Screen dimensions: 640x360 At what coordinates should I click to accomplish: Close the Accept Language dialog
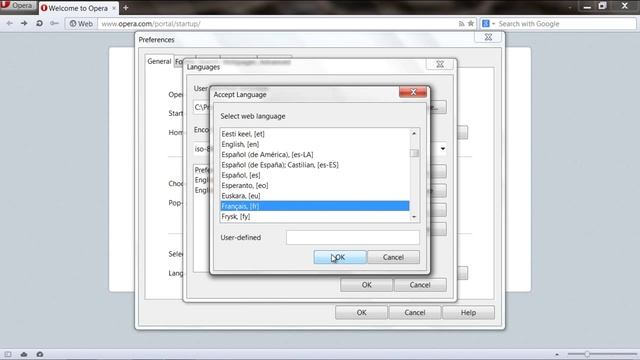pos(413,92)
